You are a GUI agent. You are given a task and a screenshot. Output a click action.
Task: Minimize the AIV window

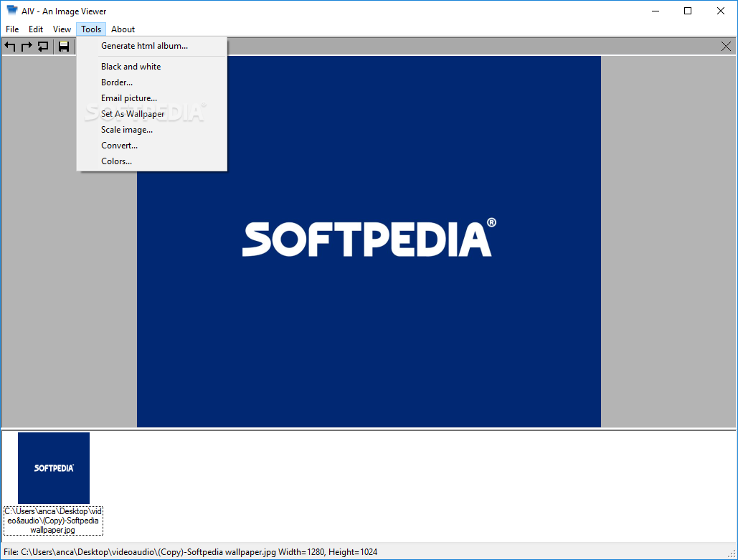[x=656, y=11]
